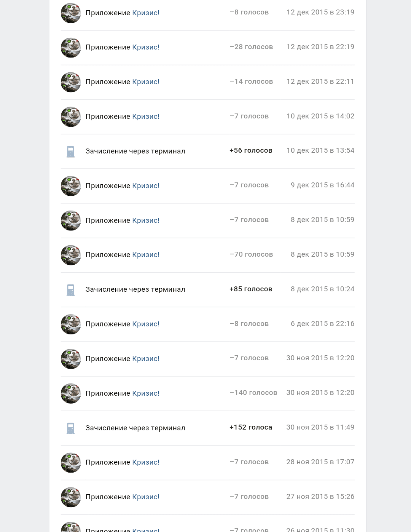Click terminal icon in +56 голосов row

[71, 152]
